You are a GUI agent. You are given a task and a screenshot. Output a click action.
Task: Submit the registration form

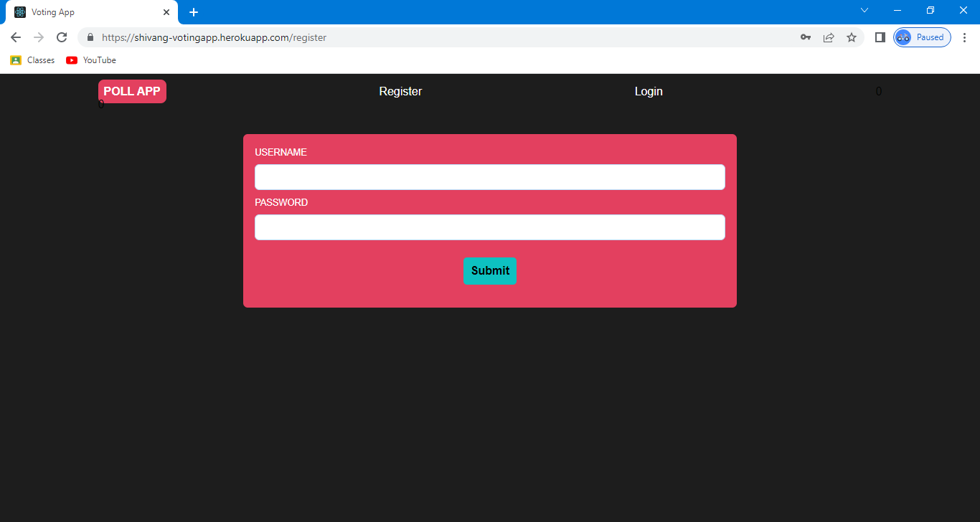tap(489, 271)
